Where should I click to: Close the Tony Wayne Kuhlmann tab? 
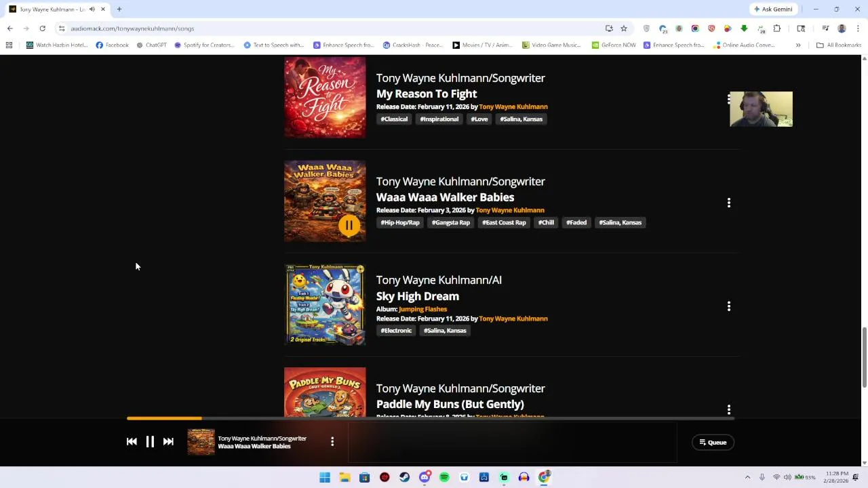click(103, 9)
